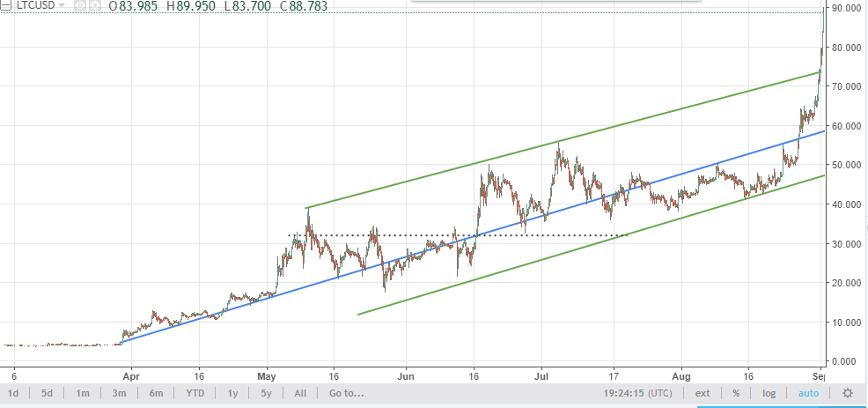Screen dimensions: 868x408
Task: Show the 1y time range
Action: click(x=233, y=392)
